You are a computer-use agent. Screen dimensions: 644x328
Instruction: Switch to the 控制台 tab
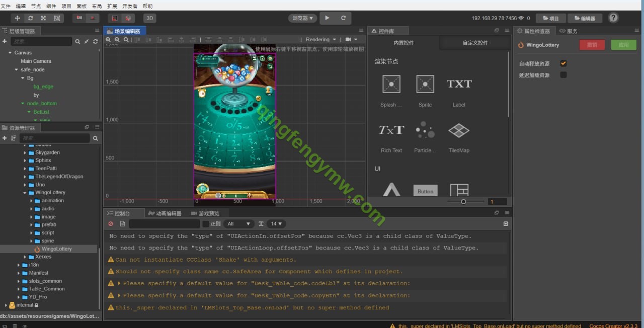pos(119,213)
